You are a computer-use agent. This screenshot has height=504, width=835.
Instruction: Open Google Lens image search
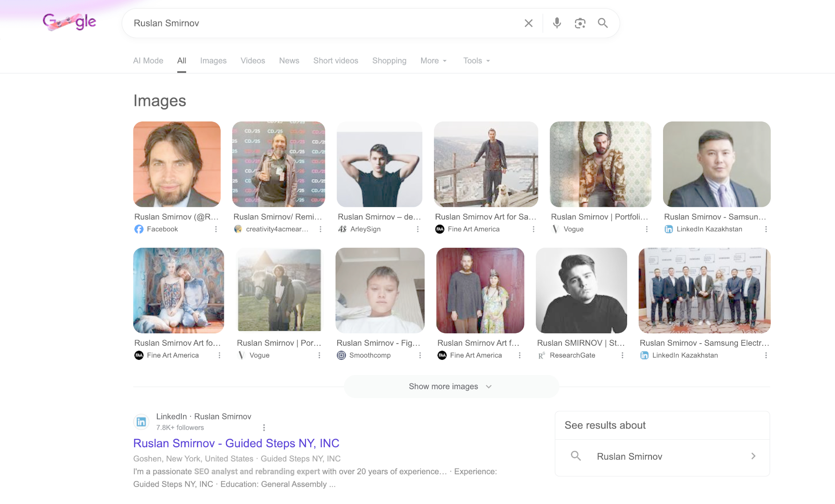point(580,23)
